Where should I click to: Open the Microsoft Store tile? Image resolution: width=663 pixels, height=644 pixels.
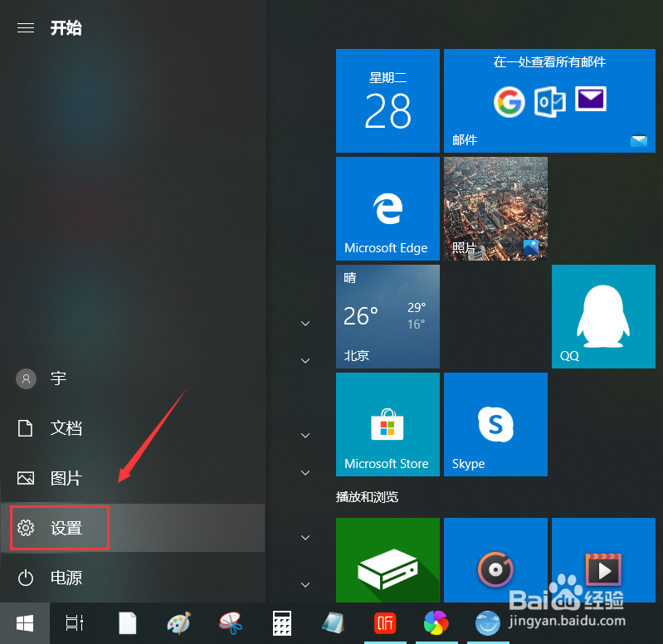point(388,425)
